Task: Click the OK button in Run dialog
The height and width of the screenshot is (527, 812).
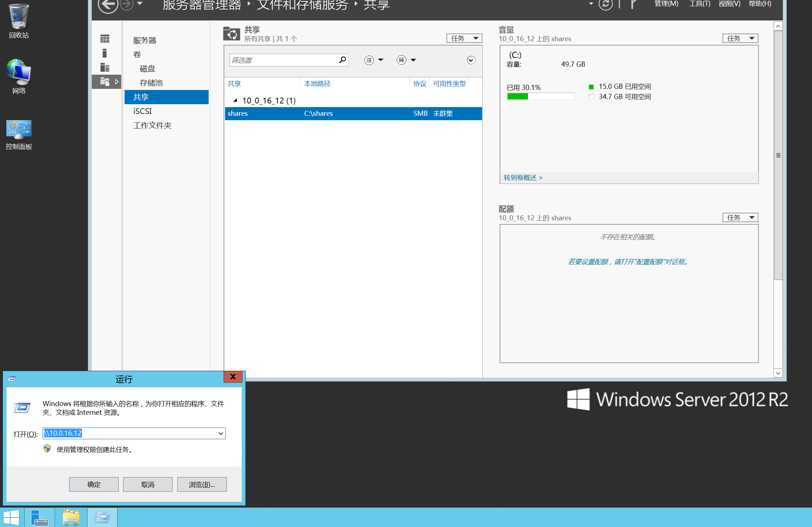Action: (x=94, y=484)
